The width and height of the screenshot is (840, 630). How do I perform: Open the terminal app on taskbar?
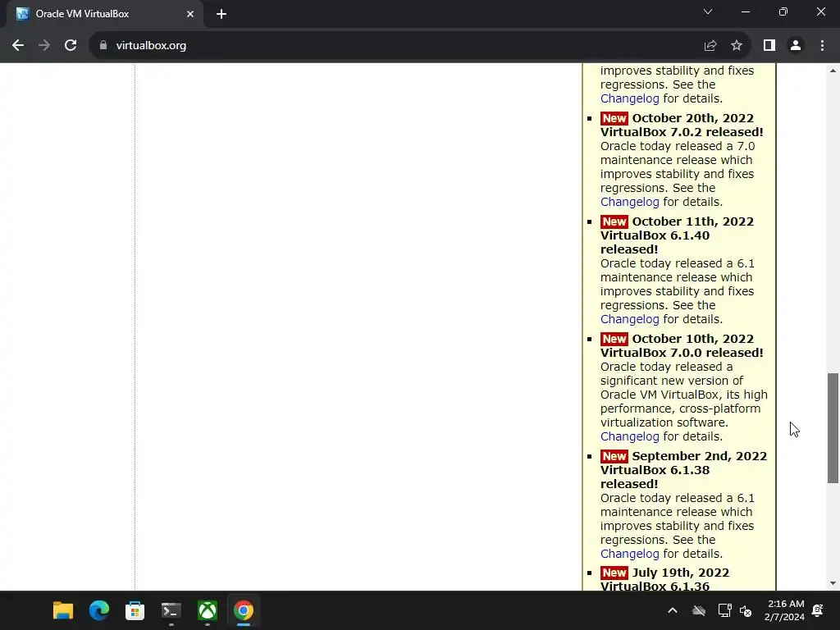click(x=171, y=610)
